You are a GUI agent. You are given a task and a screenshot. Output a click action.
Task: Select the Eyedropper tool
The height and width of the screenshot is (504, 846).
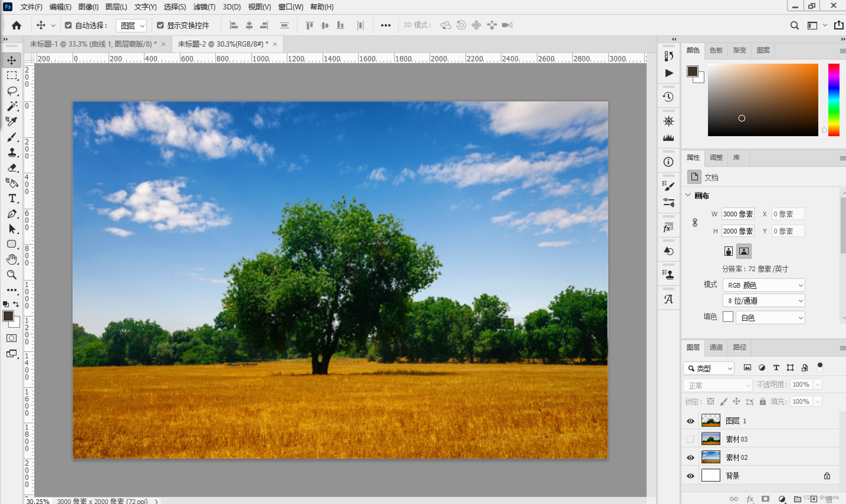tap(12, 121)
